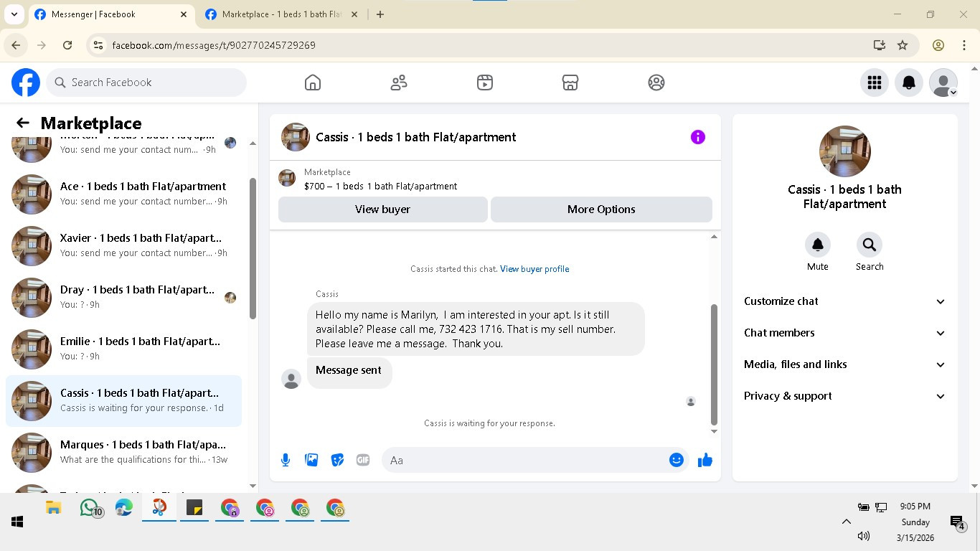Switch to the Marketplace - 1 beds tab

tap(281, 14)
